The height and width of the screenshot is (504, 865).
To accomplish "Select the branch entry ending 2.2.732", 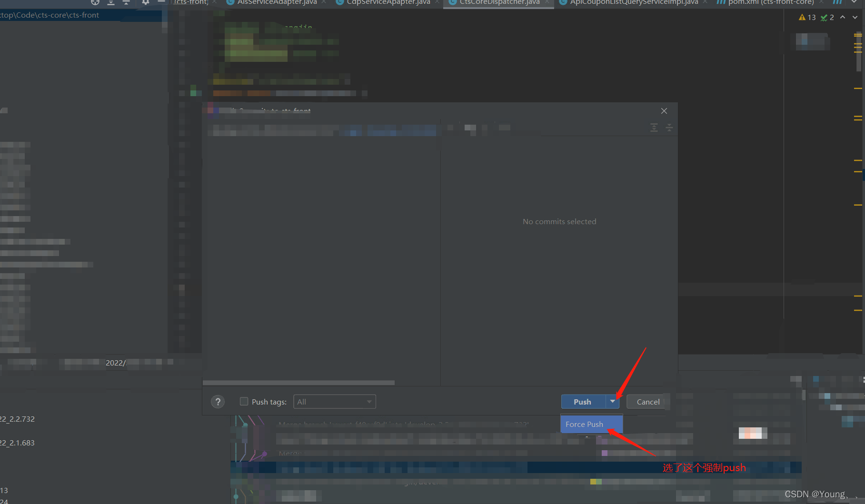I will [18, 419].
